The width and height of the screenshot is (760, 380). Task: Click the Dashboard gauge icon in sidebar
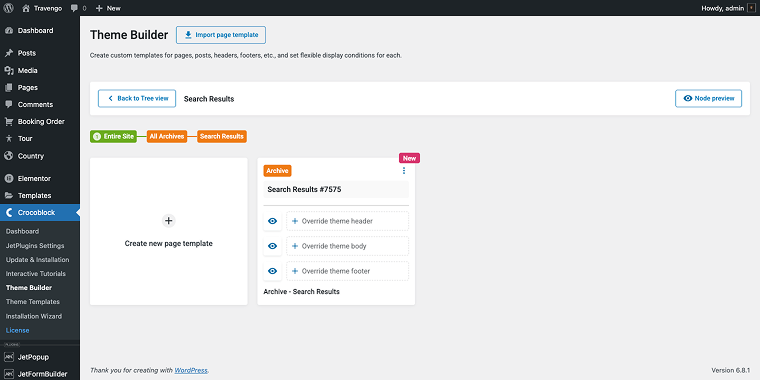(x=9, y=31)
